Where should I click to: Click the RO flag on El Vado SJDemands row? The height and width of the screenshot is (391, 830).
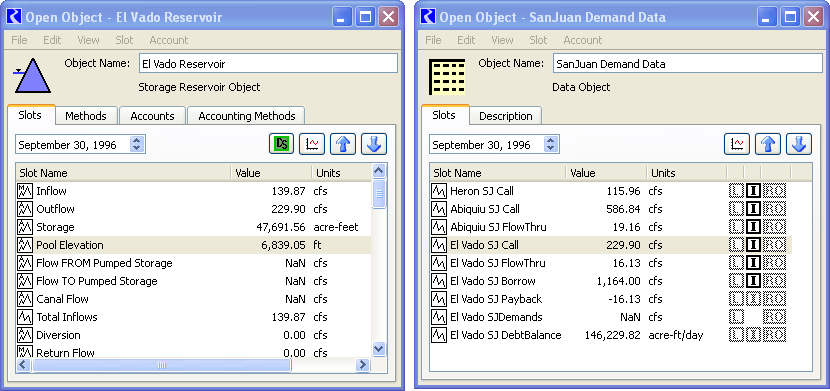tap(774, 317)
